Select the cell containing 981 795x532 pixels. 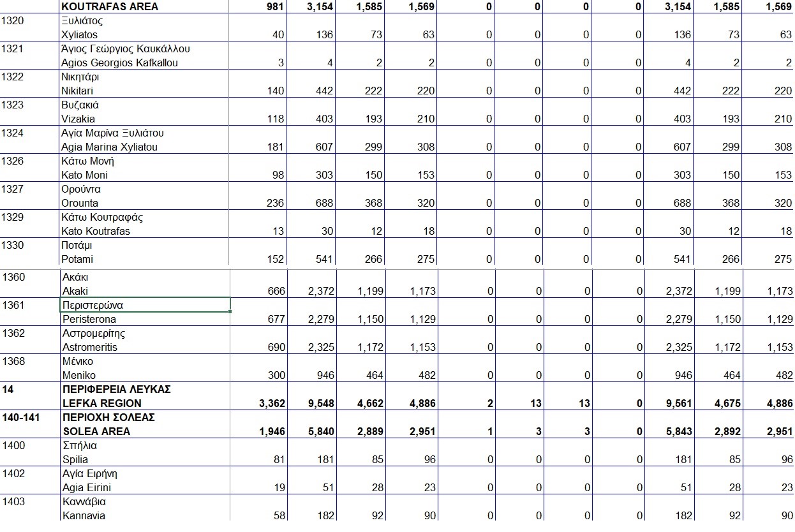pyautogui.click(x=274, y=6)
